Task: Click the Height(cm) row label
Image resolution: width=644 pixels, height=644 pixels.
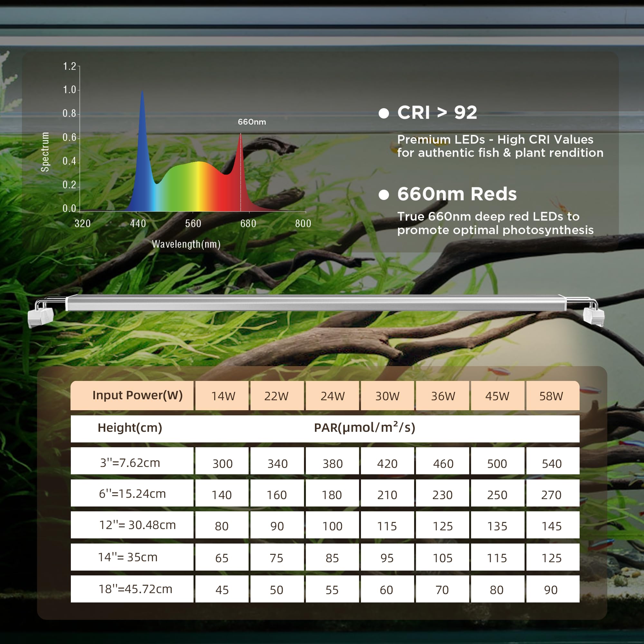Action: pos(130,428)
